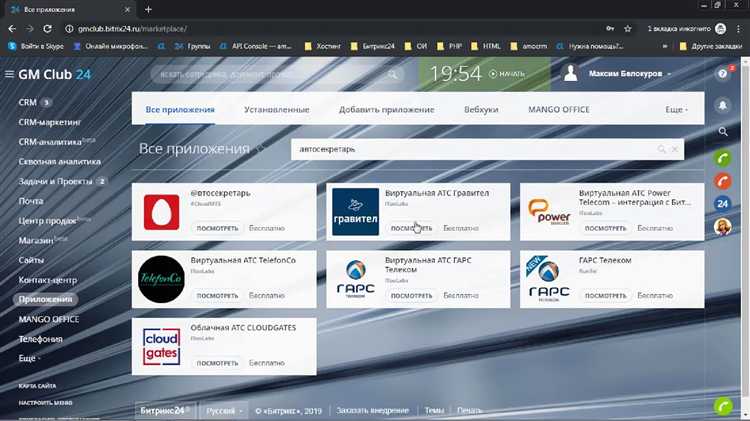750x421 pixels.
Task: Click the browser forward arrow
Action: coord(30,29)
